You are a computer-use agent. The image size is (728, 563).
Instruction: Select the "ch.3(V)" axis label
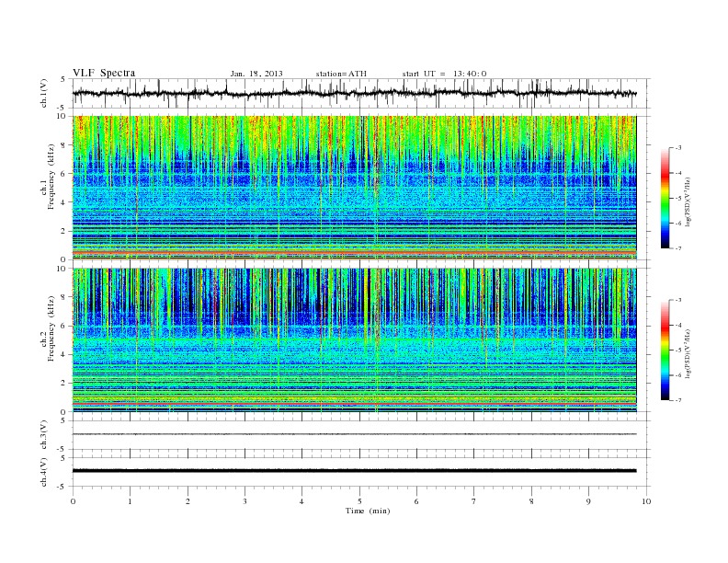click(x=44, y=435)
